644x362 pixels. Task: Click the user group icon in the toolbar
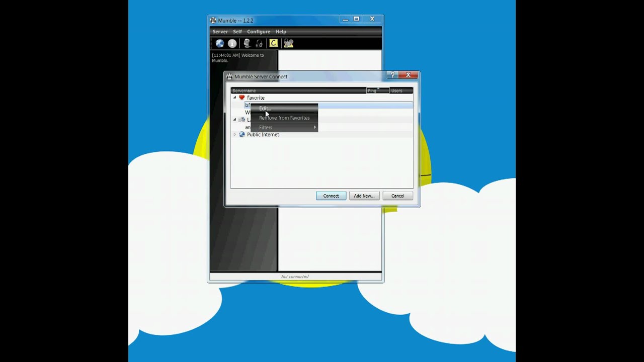(x=288, y=44)
